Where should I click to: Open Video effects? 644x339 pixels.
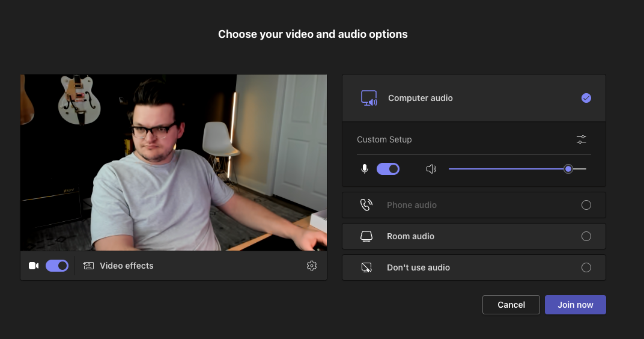(x=118, y=266)
